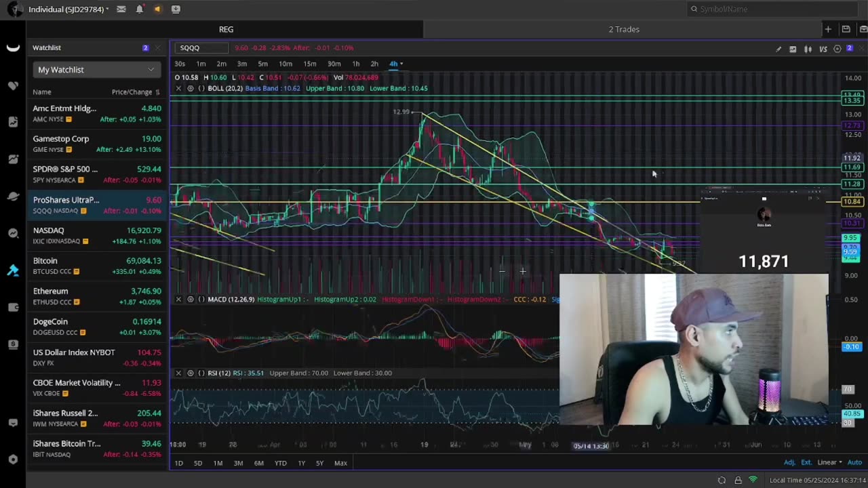Save the layout with the floppy icon
Screen dimensions: 868x488
pos(846,29)
